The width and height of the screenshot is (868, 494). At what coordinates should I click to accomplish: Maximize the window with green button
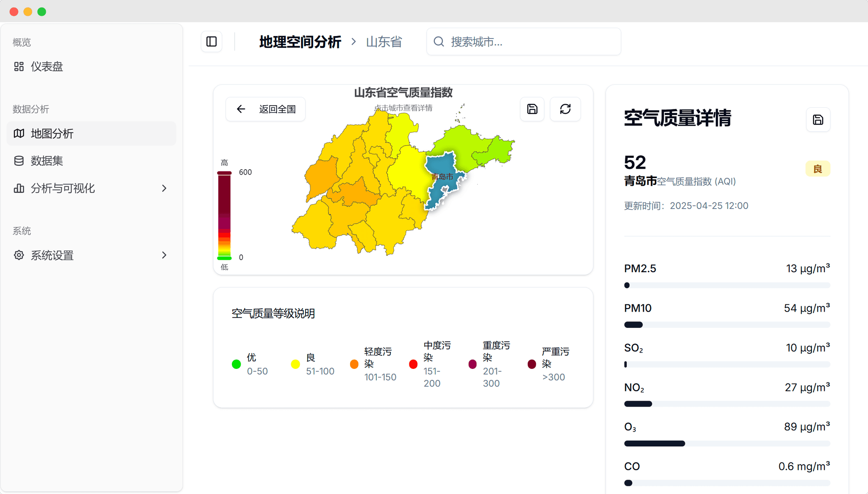coord(42,11)
